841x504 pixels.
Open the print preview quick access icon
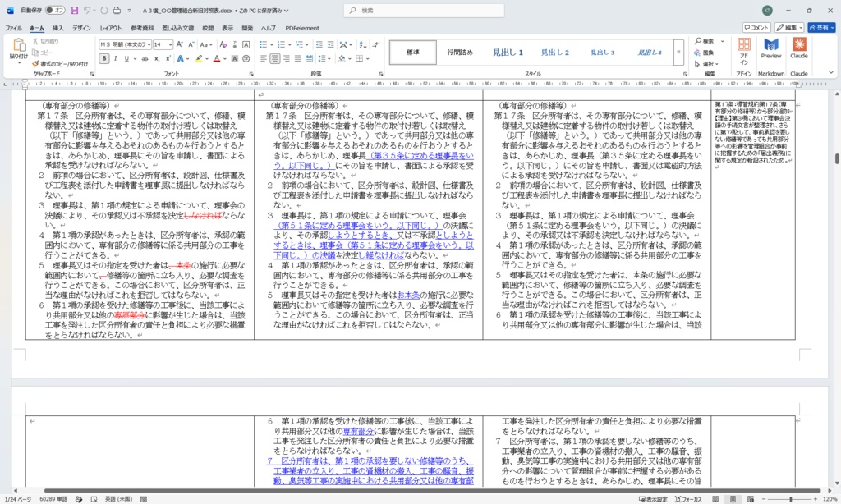[117, 10]
